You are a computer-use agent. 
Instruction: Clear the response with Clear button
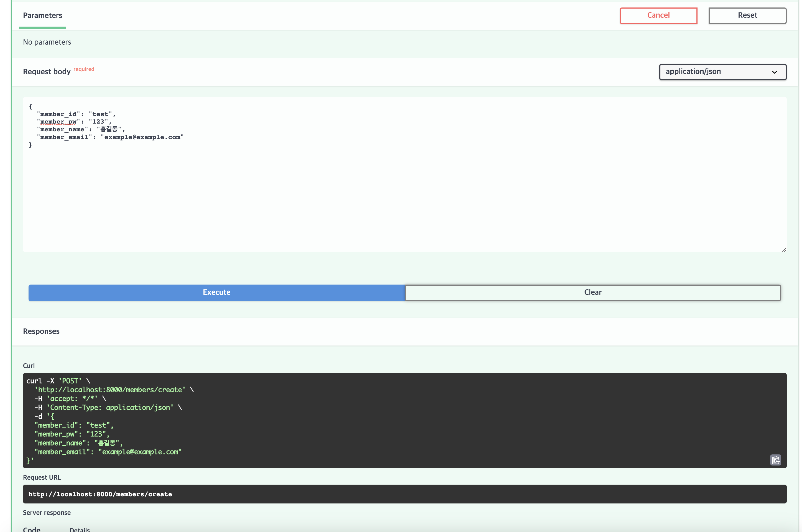(592, 293)
